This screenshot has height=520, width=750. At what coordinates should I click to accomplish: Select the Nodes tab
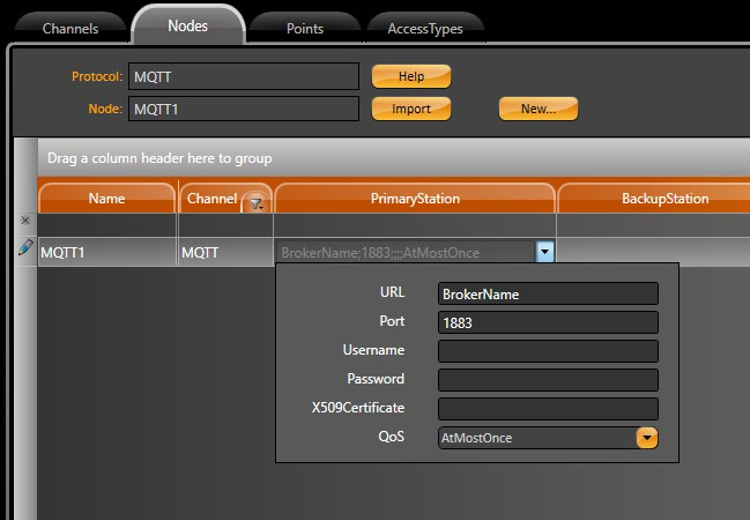coord(188,25)
